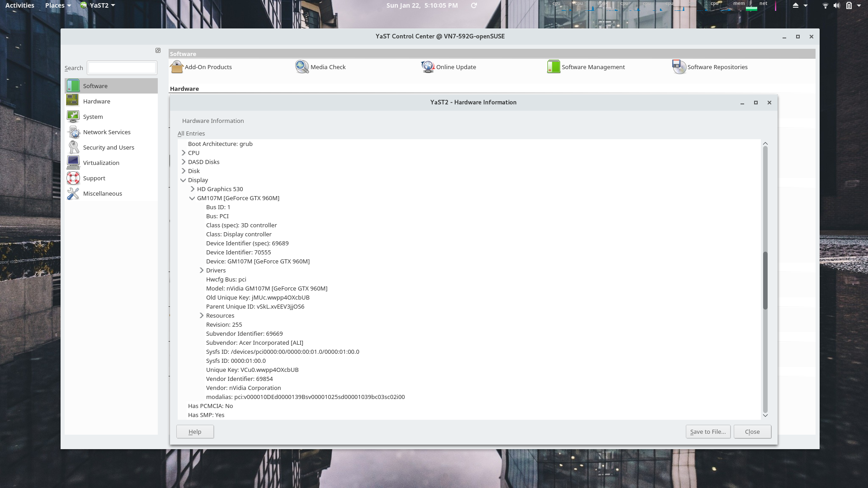Click the vertical scrollbar thumb
The image size is (868, 488).
click(x=765, y=280)
